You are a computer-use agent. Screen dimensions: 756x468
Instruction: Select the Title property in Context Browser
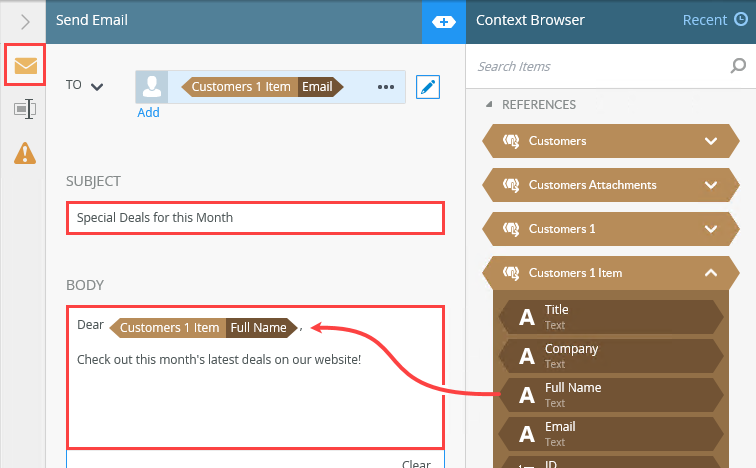(611, 317)
